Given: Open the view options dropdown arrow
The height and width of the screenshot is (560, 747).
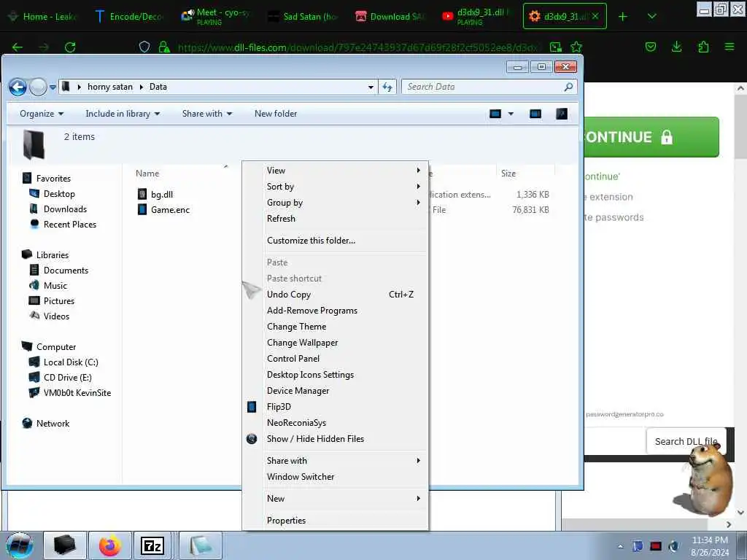Looking at the screenshot, I should [x=511, y=114].
